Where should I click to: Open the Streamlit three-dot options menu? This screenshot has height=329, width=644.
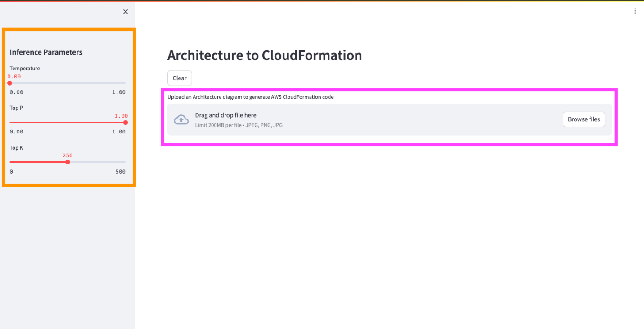(635, 10)
